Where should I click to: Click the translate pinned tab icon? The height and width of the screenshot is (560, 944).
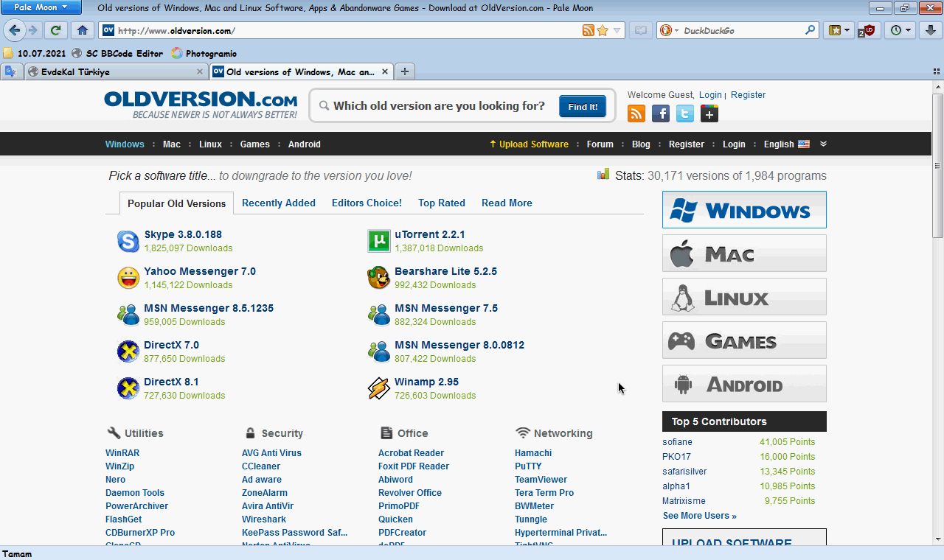tap(11, 71)
